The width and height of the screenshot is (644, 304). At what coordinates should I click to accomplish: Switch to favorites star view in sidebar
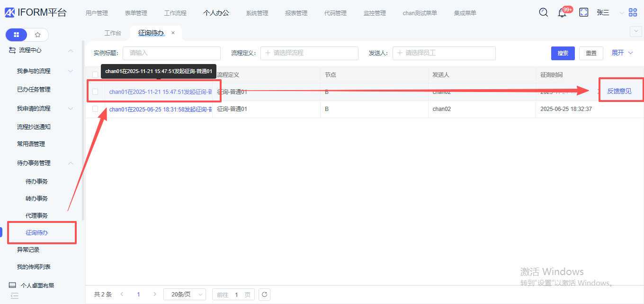(x=38, y=35)
